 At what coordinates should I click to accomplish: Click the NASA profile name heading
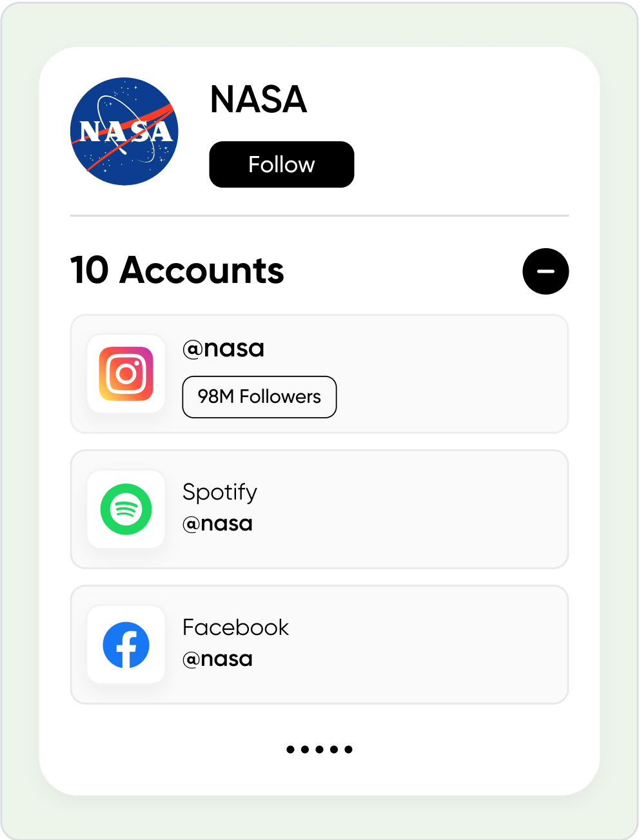click(259, 99)
